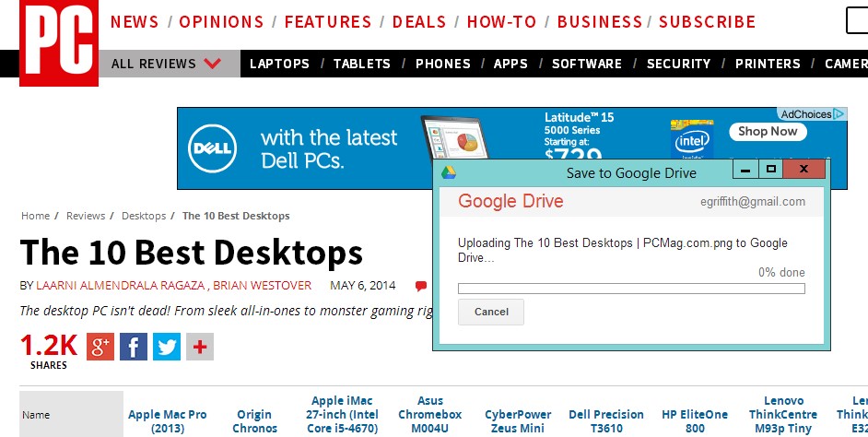The height and width of the screenshot is (437, 868).
Task: Click egriffith@gmail.com account text
Action: pyautogui.click(x=753, y=202)
